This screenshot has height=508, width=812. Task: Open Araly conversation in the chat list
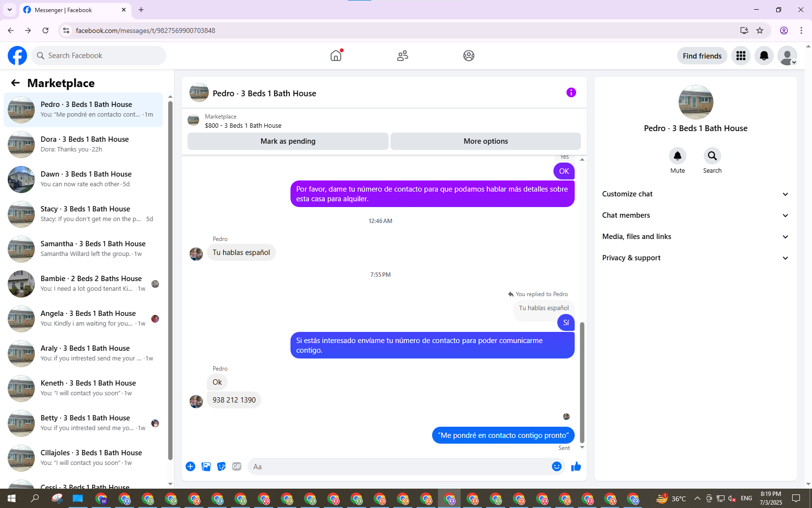(x=83, y=354)
